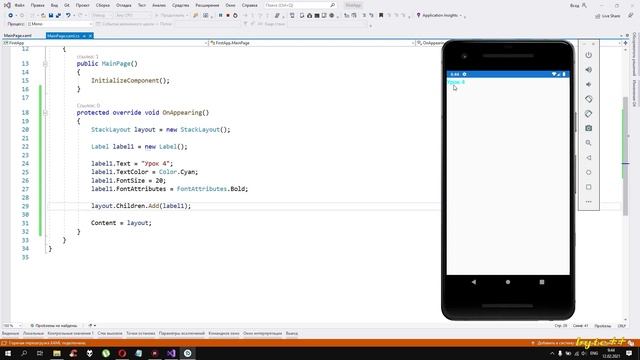Switch to the MainPage.xaml tab
The height and width of the screenshot is (360, 640).
pyautogui.click(x=18, y=36)
